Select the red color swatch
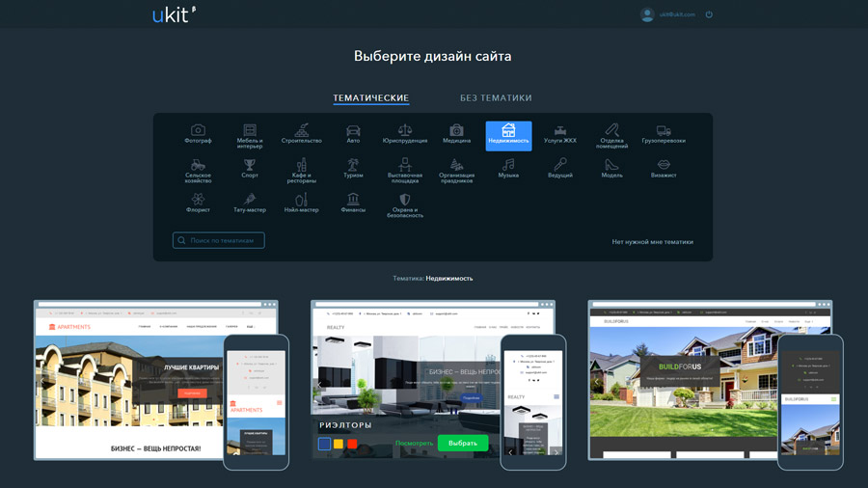The image size is (868, 488). point(352,444)
